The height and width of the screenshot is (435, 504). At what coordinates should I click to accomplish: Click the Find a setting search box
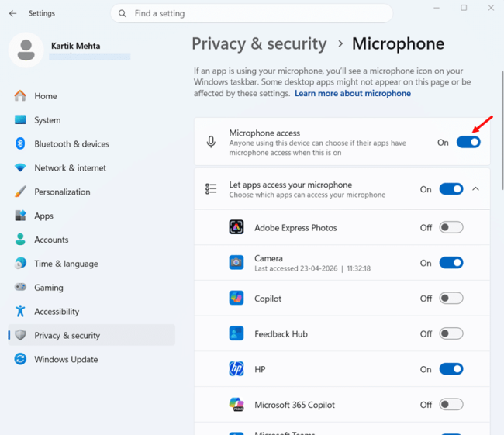click(252, 13)
